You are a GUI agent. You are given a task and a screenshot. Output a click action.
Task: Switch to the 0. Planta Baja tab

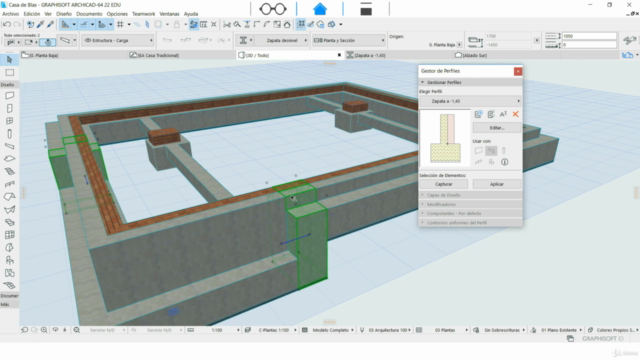click(73, 55)
